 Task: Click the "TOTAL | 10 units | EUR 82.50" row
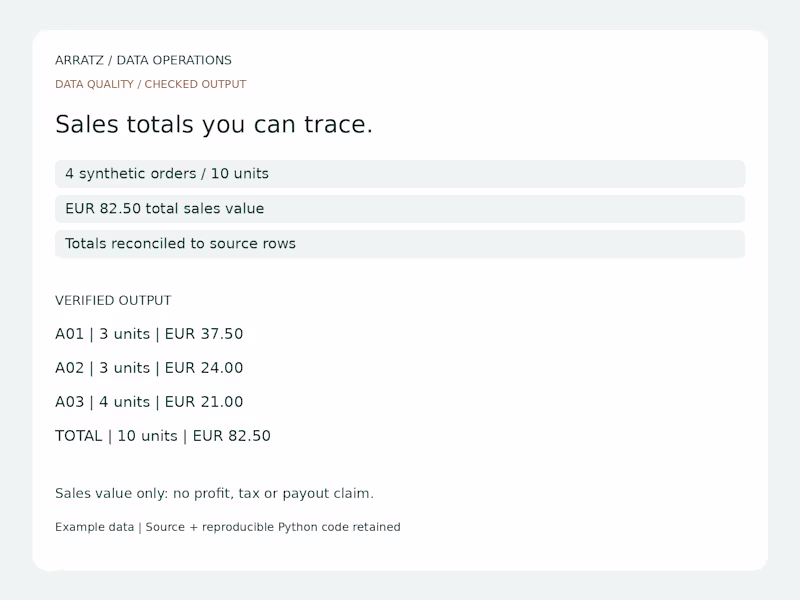pyautogui.click(x=163, y=436)
